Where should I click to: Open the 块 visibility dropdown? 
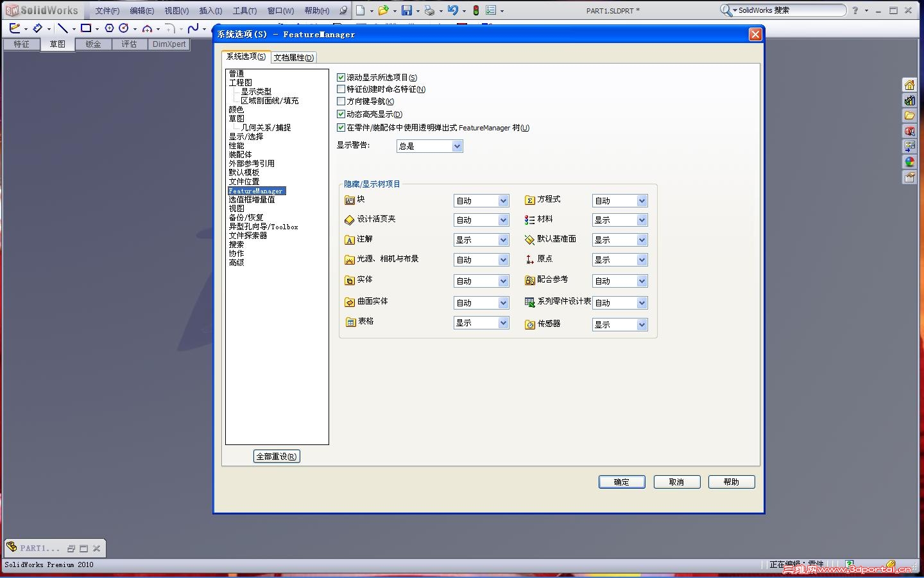coord(481,200)
